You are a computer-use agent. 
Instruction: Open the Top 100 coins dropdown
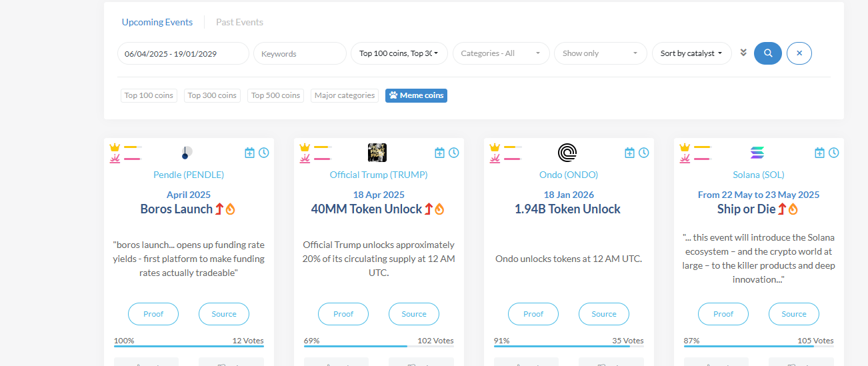pos(399,53)
